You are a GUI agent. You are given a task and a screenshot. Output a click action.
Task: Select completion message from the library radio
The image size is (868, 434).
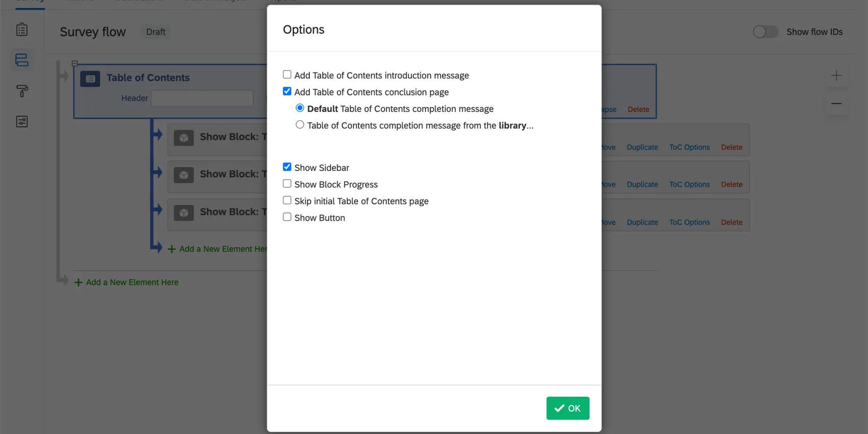coord(300,125)
